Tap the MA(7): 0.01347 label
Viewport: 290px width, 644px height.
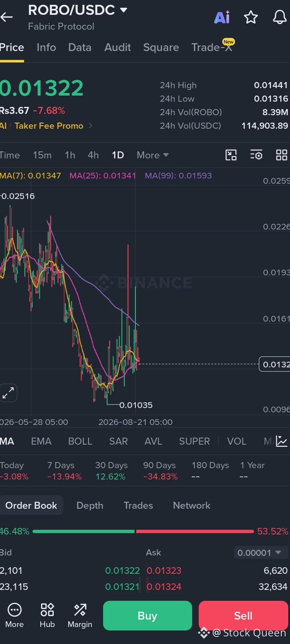pos(31,176)
